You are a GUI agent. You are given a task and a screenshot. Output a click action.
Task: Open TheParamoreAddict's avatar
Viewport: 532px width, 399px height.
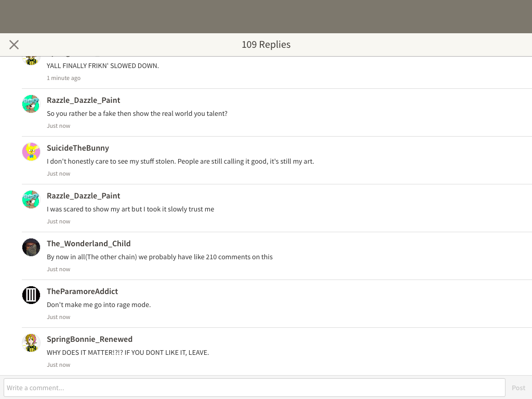click(x=31, y=295)
